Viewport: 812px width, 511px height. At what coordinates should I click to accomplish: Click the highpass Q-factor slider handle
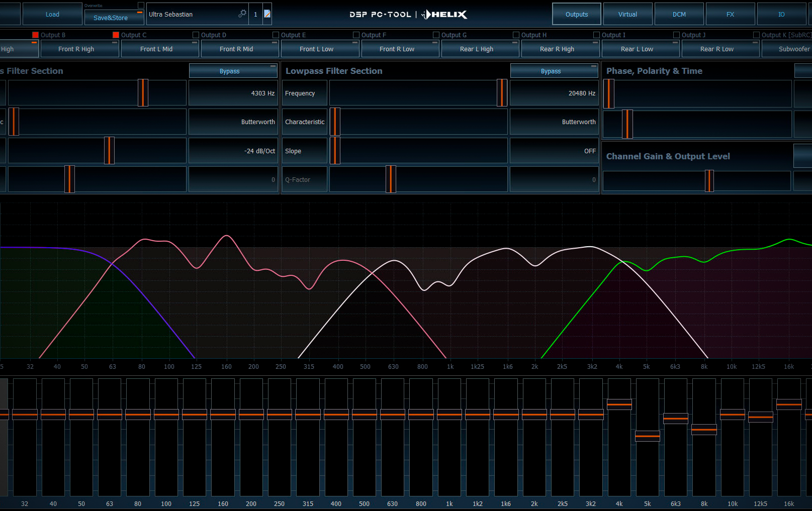tap(69, 179)
